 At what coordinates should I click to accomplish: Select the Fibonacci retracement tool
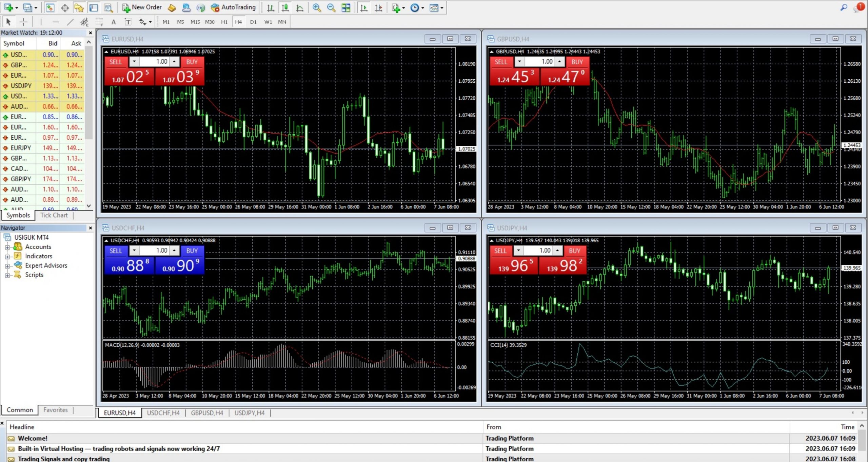(x=99, y=22)
